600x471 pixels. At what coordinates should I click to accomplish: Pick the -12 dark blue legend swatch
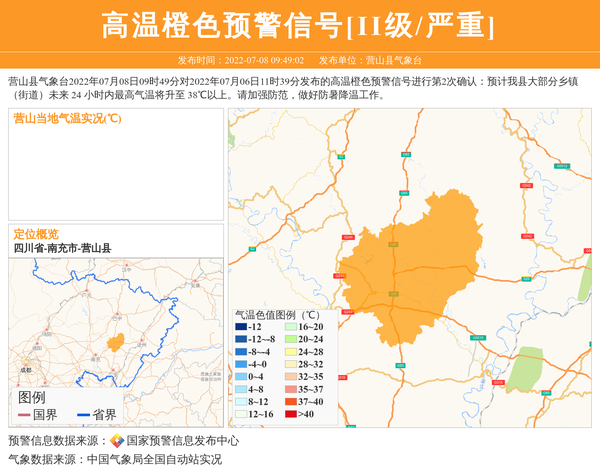pyautogui.click(x=241, y=327)
